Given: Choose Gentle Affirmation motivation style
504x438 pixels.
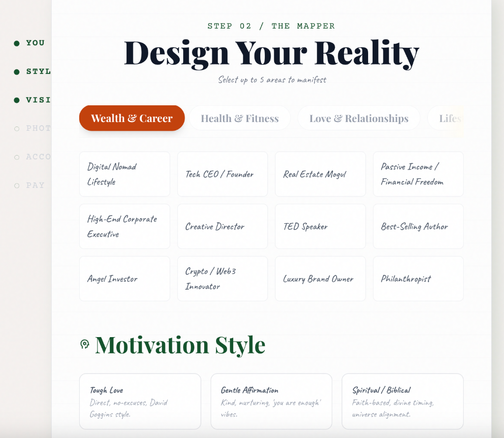Looking at the screenshot, I should [271, 402].
